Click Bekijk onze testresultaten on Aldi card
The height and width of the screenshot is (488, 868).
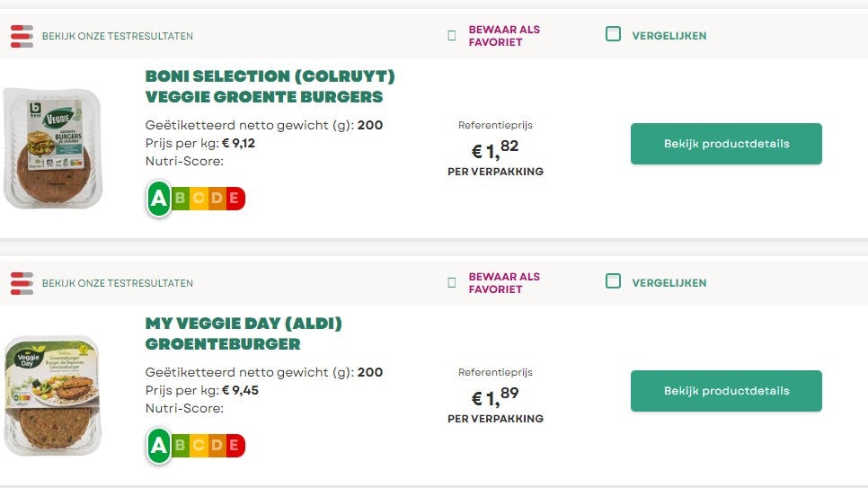click(117, 283)
